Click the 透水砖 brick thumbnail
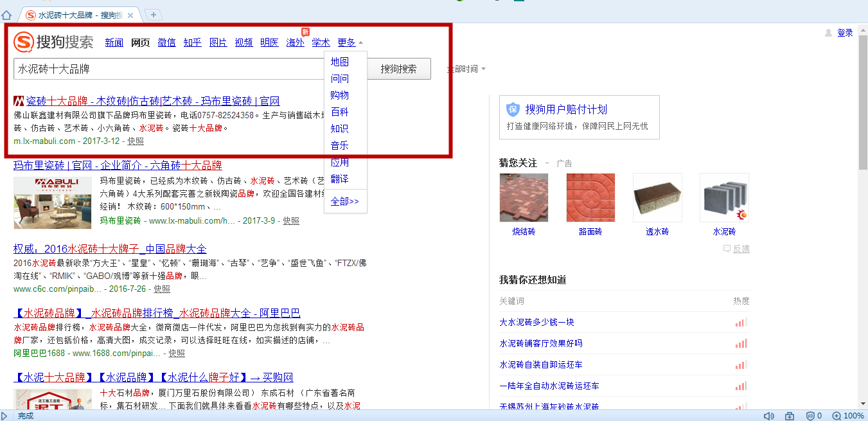Screen dimensions: 868x421 pyautogui.click(x=657, y=197)
